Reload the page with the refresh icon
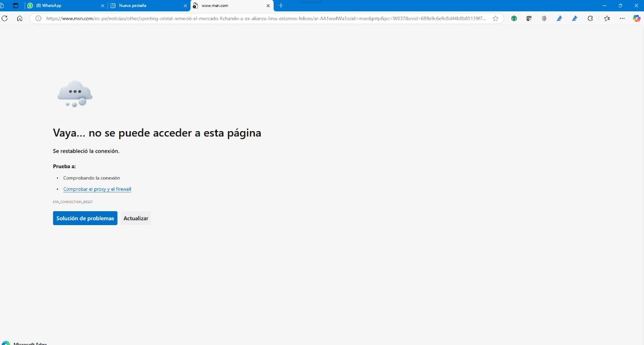 pyautogui.click(x=4, y=18)
